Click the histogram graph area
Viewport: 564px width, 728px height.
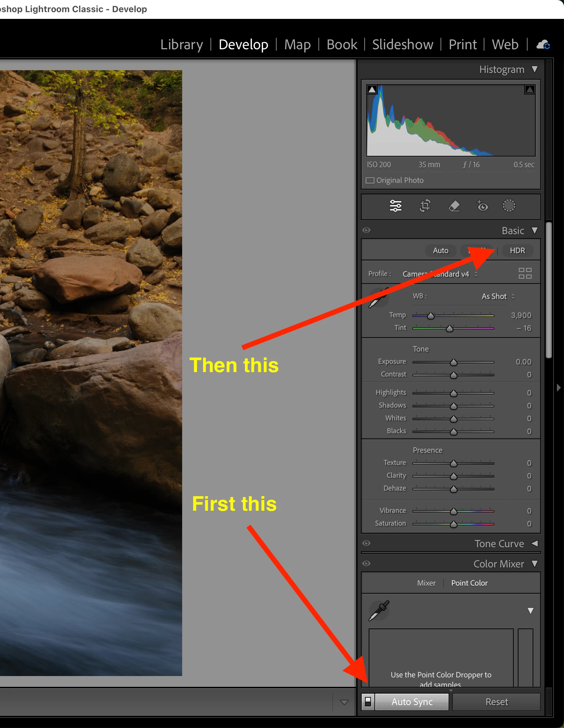451,120
